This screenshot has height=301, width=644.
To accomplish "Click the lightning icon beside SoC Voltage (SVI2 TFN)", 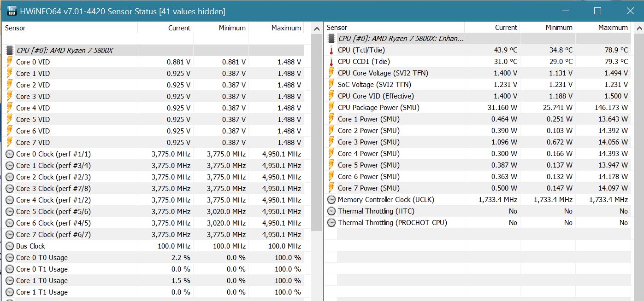I will click(x=331, y=84).
